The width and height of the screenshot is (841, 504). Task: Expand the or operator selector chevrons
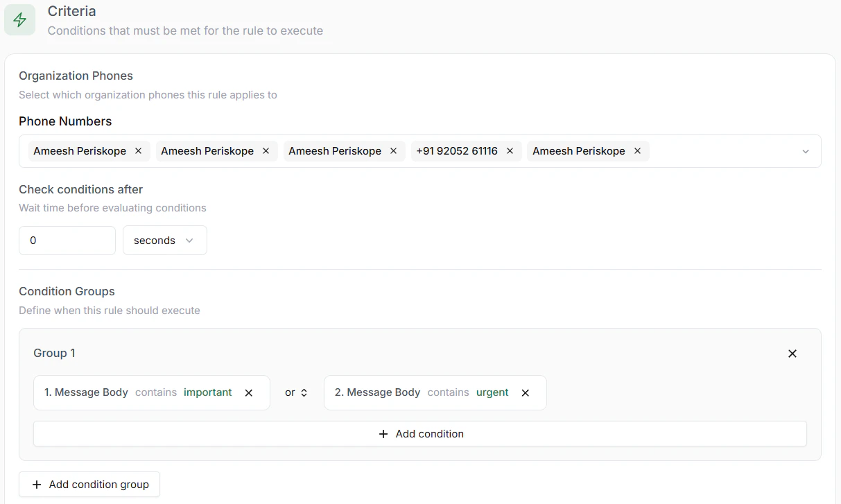click(304, 392)
